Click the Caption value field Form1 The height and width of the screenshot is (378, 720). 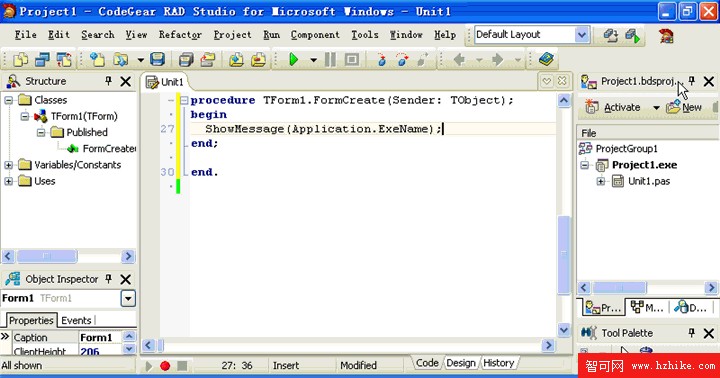point(101,338)
